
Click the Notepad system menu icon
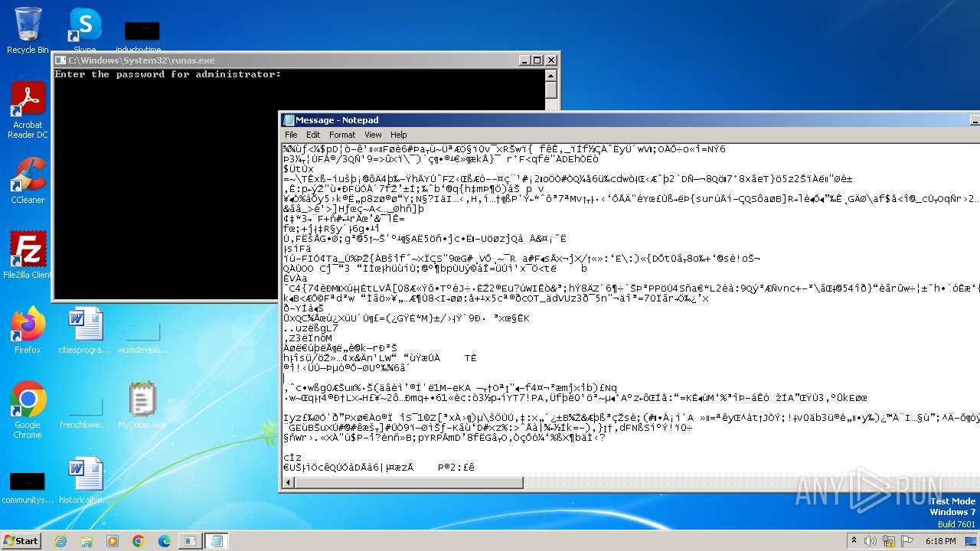pyautogui.click(x=289, y=120)
